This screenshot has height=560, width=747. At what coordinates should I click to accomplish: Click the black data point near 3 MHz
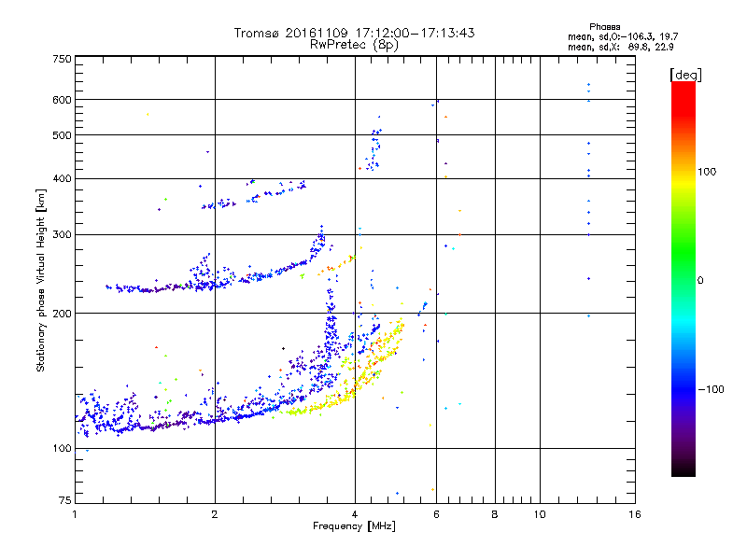[284, 348]
